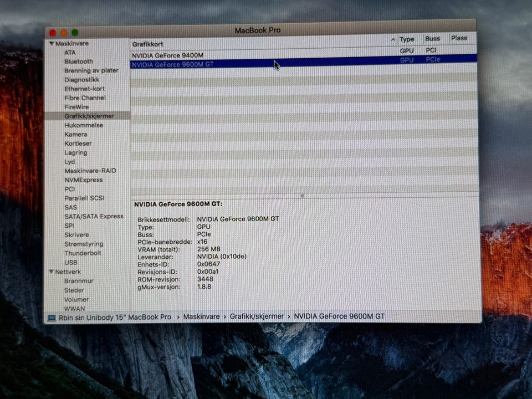Viewport: 532px width, 399px height.
Task: Select Kamera in the sidebar
Action: tap(76, 134)
